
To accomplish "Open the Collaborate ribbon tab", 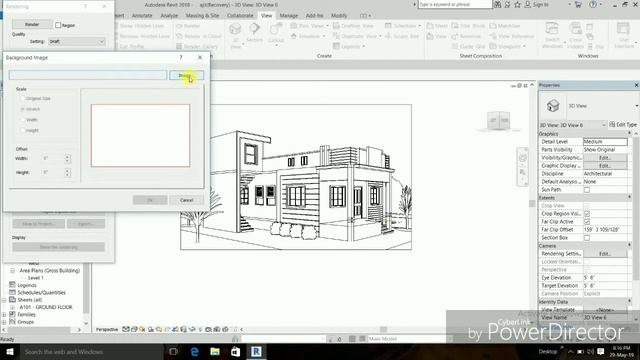I will click(x=240, y=16).
